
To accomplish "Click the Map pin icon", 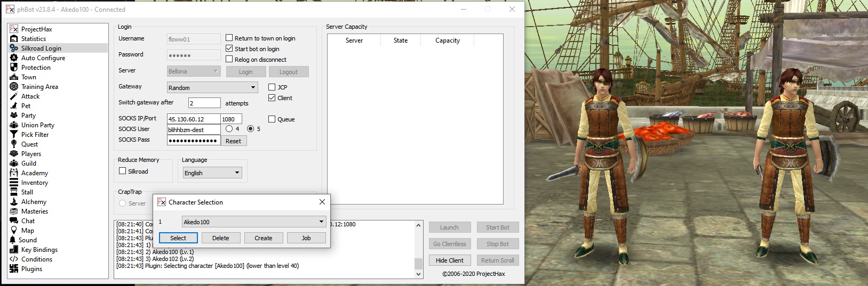I will tap(14, 231).
